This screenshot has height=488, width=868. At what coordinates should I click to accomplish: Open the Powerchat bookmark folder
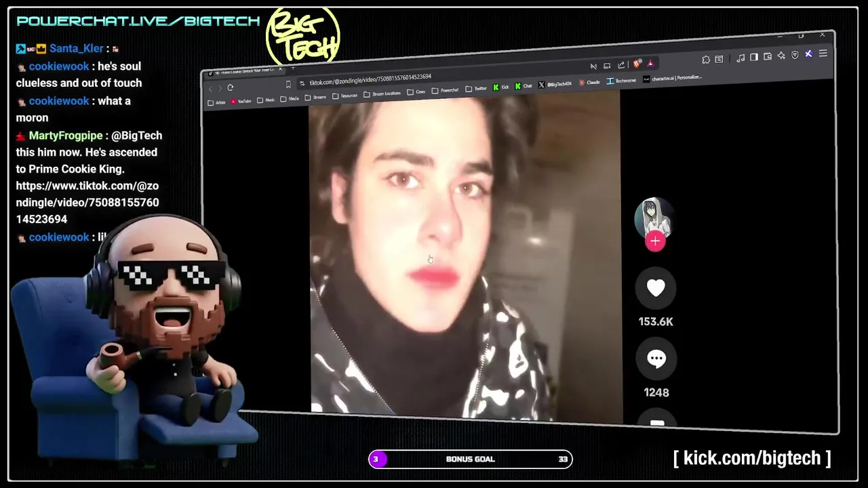pos(445,91)
